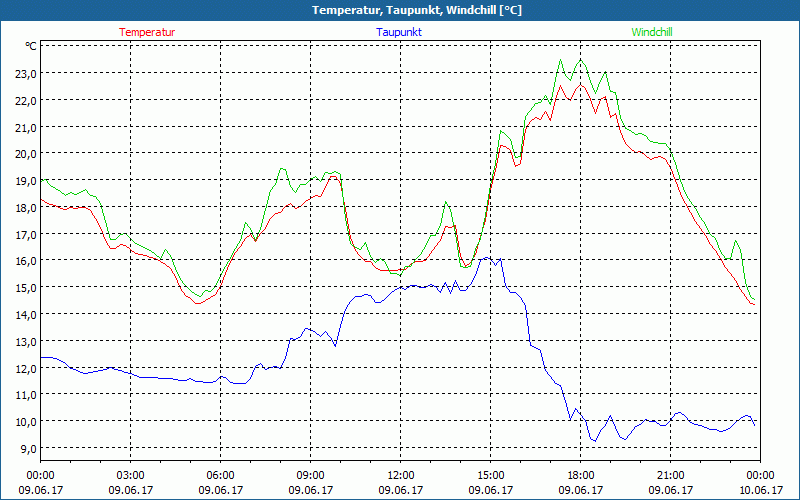
Task: Click the 16,0 y-axis value
Action: pyautogui.click(x=25, y=261)
